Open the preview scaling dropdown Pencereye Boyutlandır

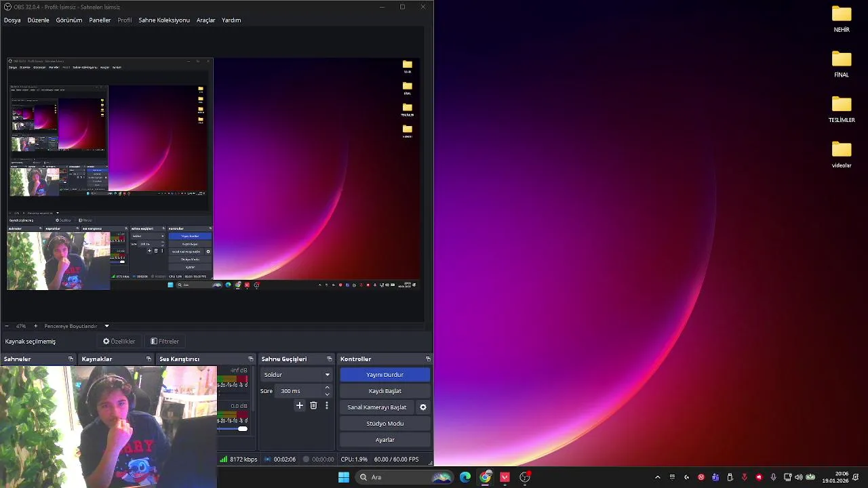coord(77,326)
